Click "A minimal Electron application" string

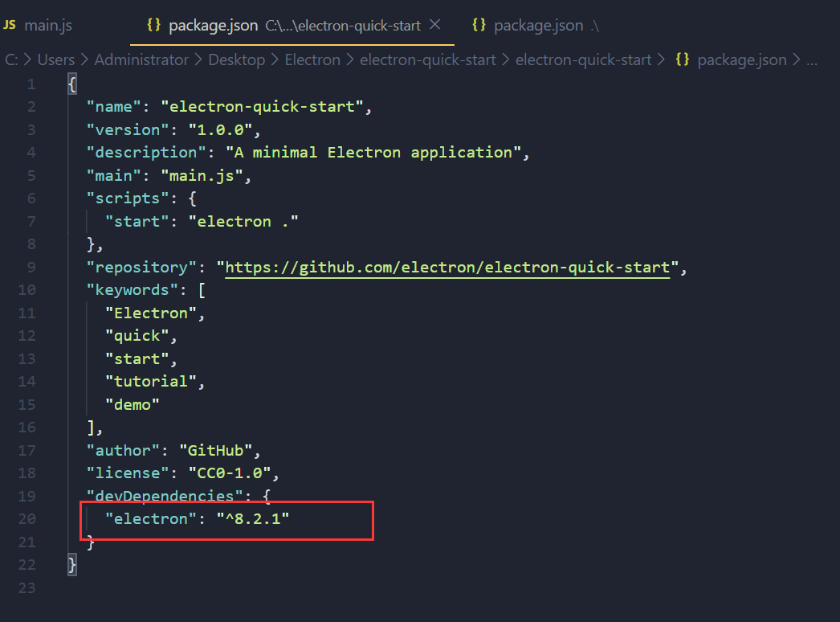click(x=373, y=152)
